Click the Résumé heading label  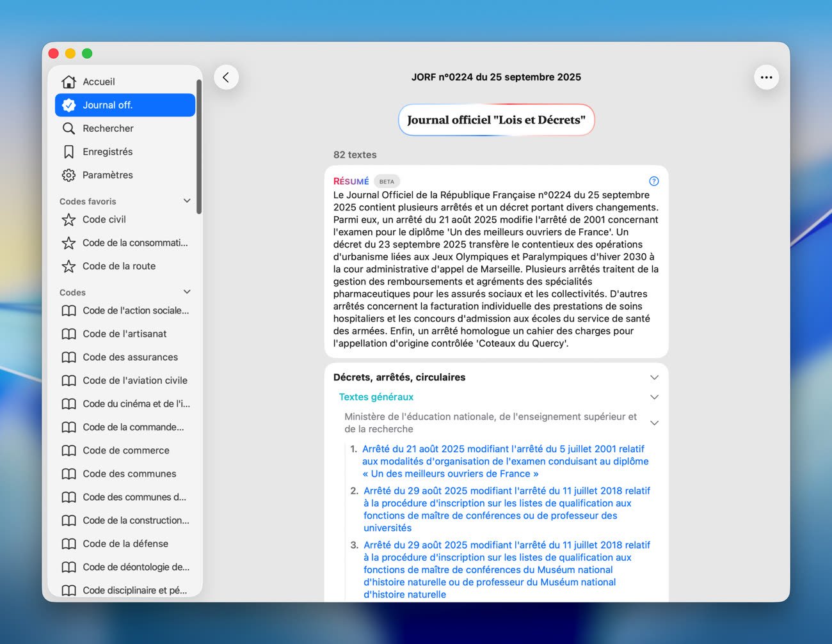point(351,182)
